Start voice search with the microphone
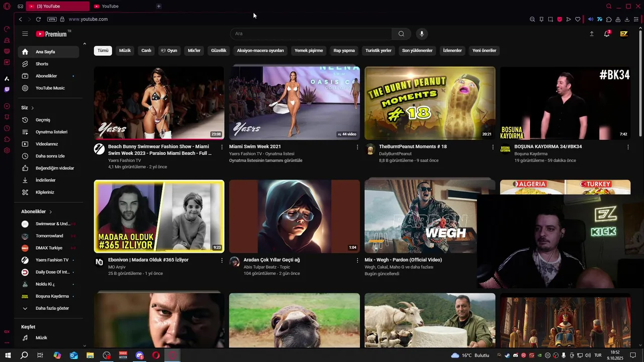 coord(422,34)
